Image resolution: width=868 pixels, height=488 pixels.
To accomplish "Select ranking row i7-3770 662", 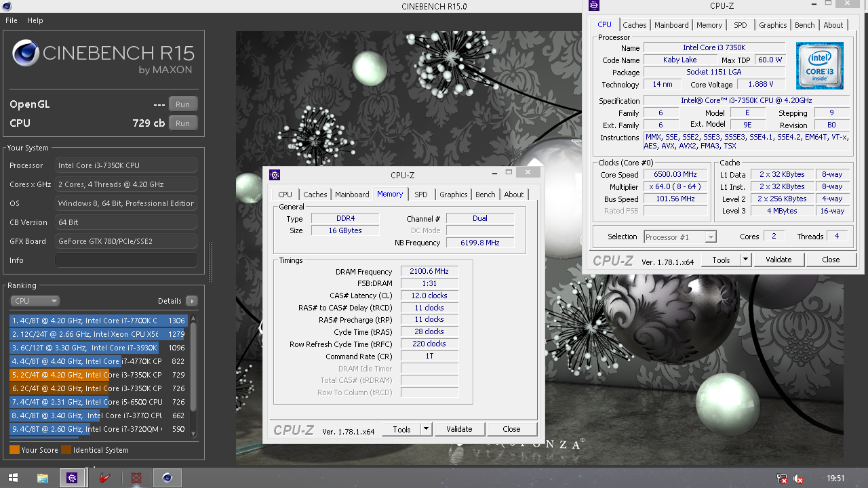I will click(x=98, y=415).
